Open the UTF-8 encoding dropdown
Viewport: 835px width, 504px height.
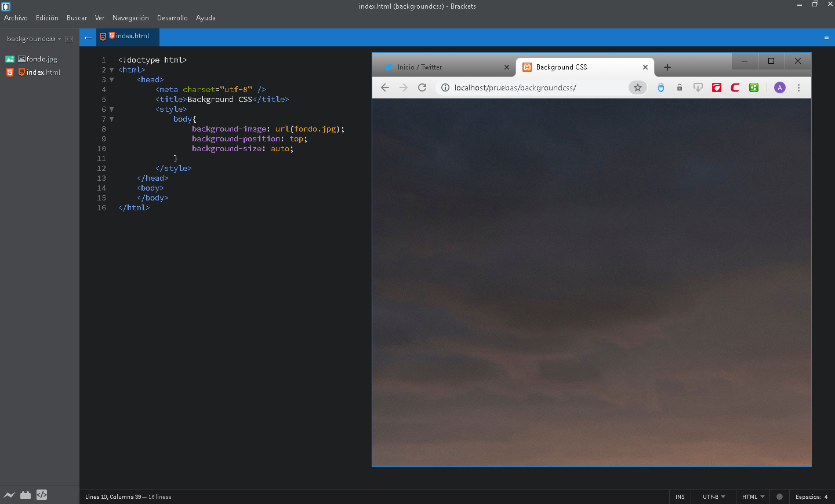coord(713,496)
